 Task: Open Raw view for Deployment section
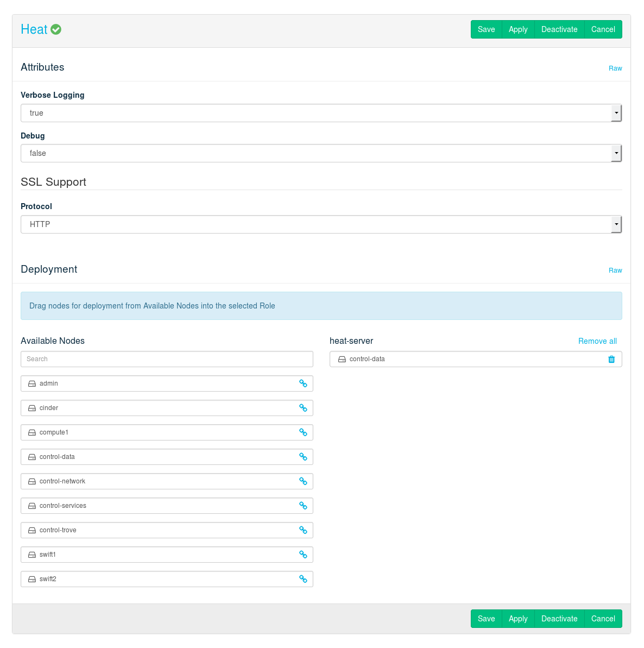(615, 270)
